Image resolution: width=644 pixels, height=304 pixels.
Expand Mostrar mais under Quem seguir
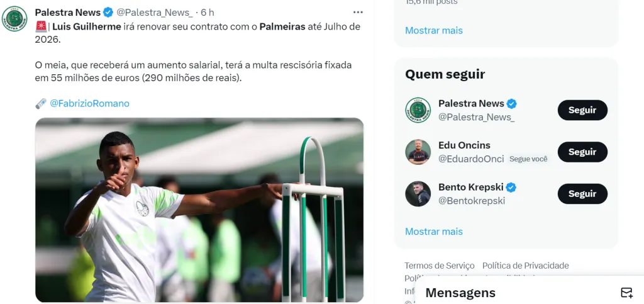434,231
